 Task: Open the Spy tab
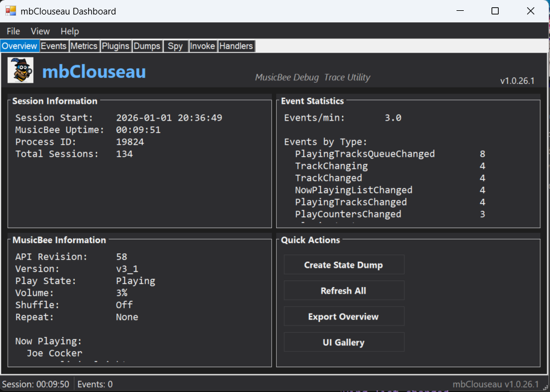click(x=175, y=46)
